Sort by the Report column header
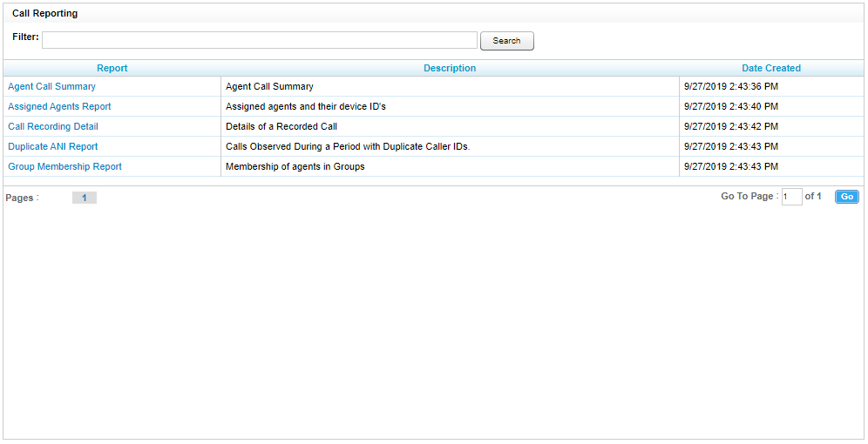The height and width of the screenshot is (444, 868). [x=112, y=68]
